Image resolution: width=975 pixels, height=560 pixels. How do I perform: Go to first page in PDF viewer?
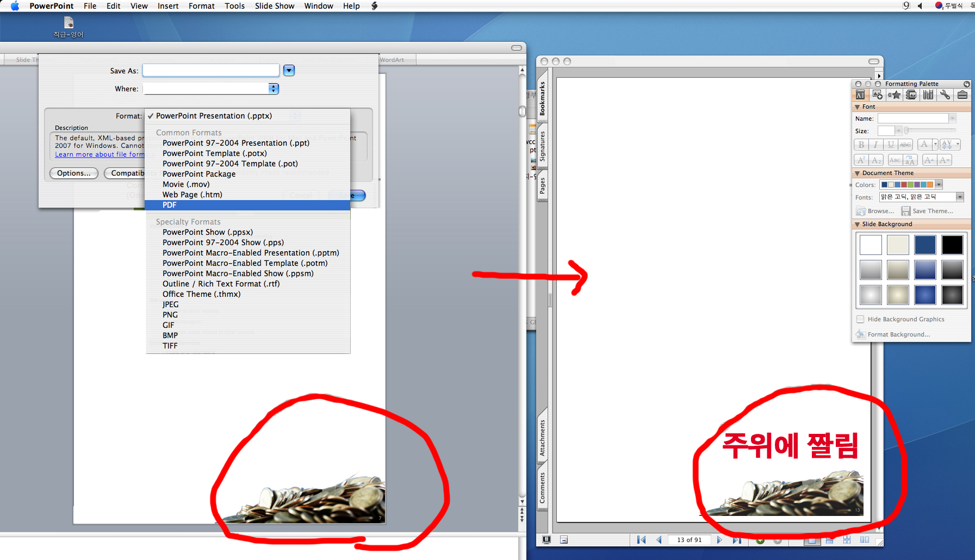pos(641,540)
